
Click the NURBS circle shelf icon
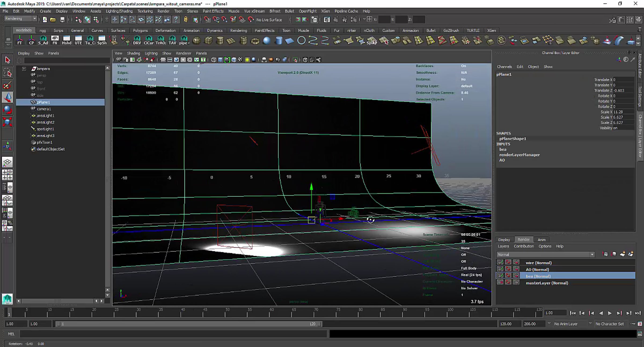point(301,41)
